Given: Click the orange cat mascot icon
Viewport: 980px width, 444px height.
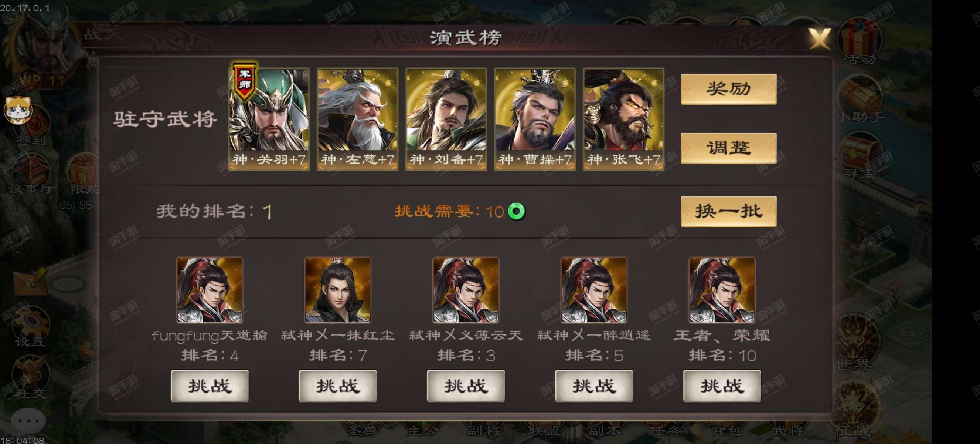Looking at the screenshot, I should click(x=18, y=110).
